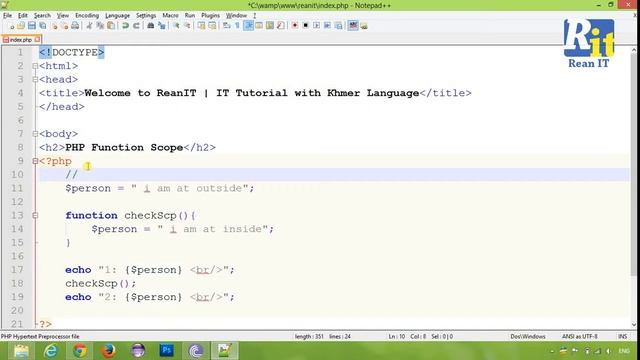The height and width of the screenshot is (360, 640).
Task: Open the Window menu
Action: [x=236, y=16]
